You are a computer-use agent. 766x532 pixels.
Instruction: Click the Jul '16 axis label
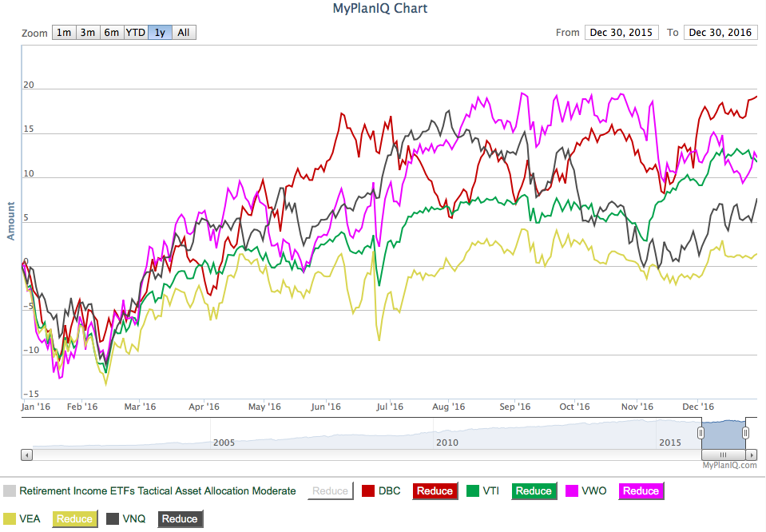tap(389, 407)
